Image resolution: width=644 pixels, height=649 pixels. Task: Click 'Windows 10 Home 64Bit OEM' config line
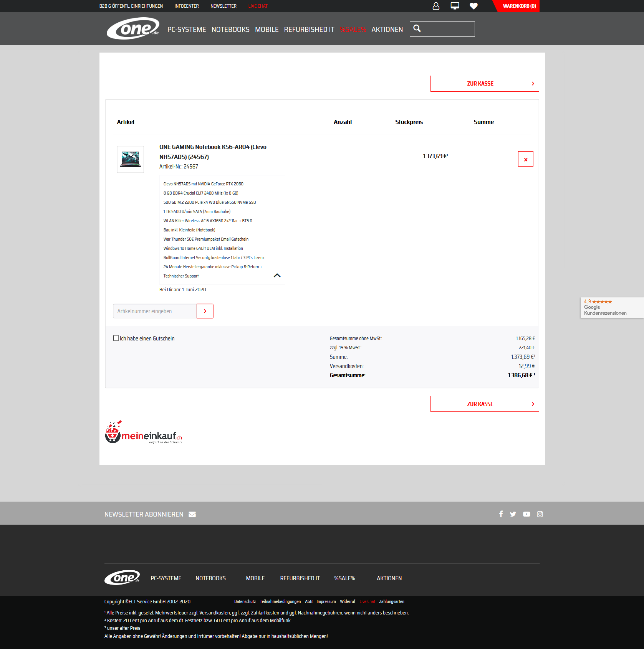pos(203,248)
